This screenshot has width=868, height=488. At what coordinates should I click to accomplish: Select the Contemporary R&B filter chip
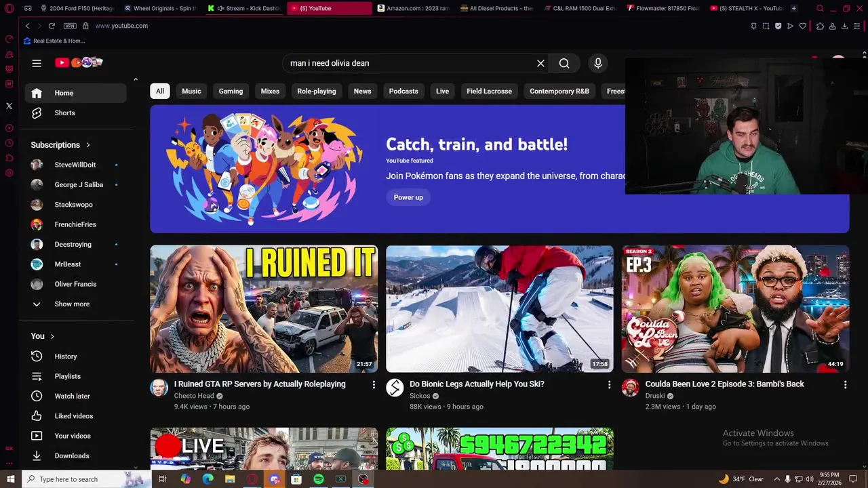(559, 91)
